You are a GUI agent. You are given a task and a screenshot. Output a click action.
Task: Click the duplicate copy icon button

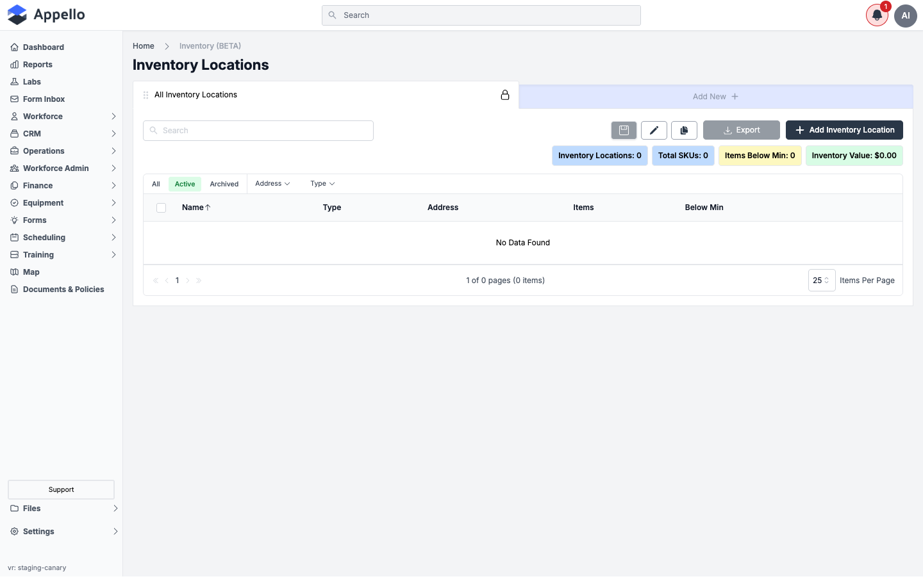tap(684, 130)
